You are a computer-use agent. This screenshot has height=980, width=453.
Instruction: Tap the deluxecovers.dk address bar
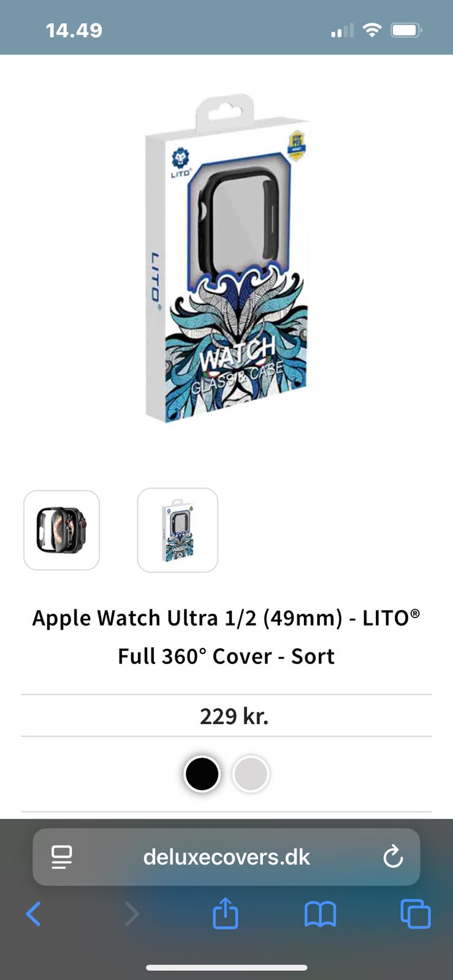click(x=226, y=857)
